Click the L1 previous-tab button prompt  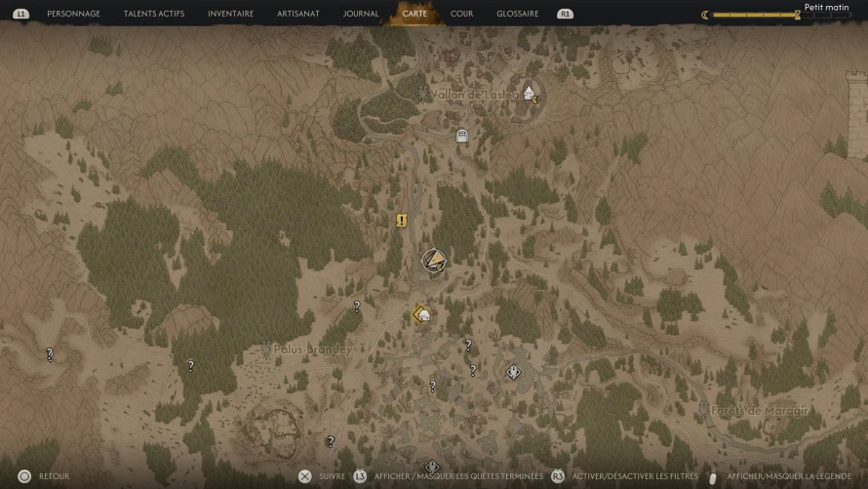20,14
